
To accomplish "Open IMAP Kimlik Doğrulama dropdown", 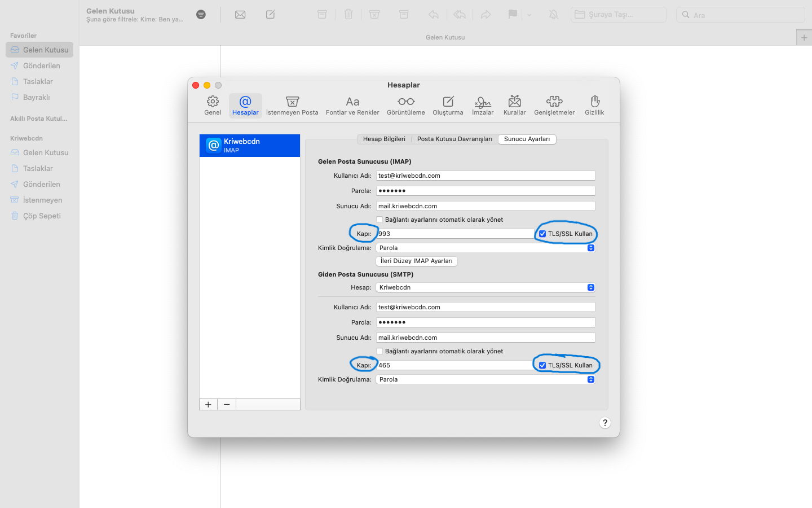I will pos(485,248).
